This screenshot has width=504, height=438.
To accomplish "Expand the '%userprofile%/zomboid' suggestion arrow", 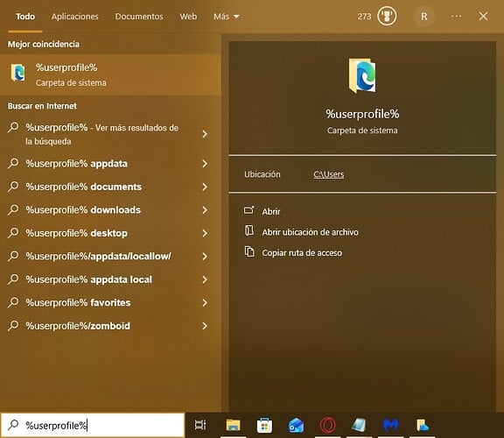I will click(x=205, y=326).
